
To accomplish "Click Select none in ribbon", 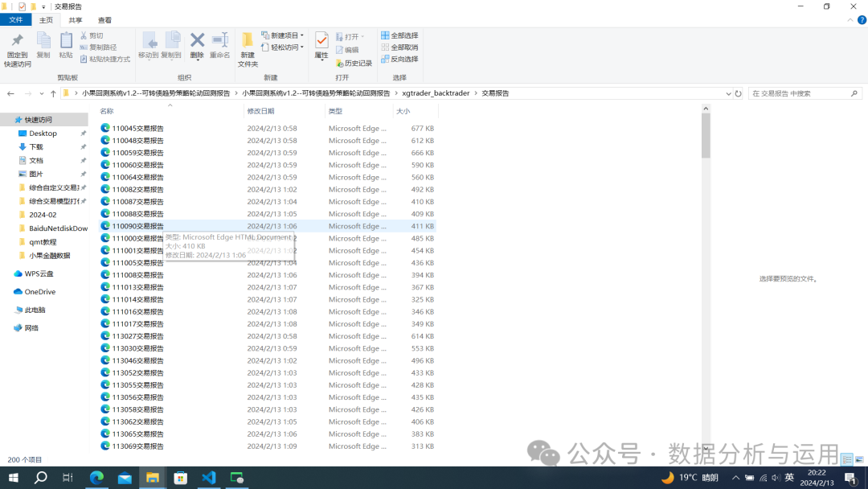I will tap(399, 47).
